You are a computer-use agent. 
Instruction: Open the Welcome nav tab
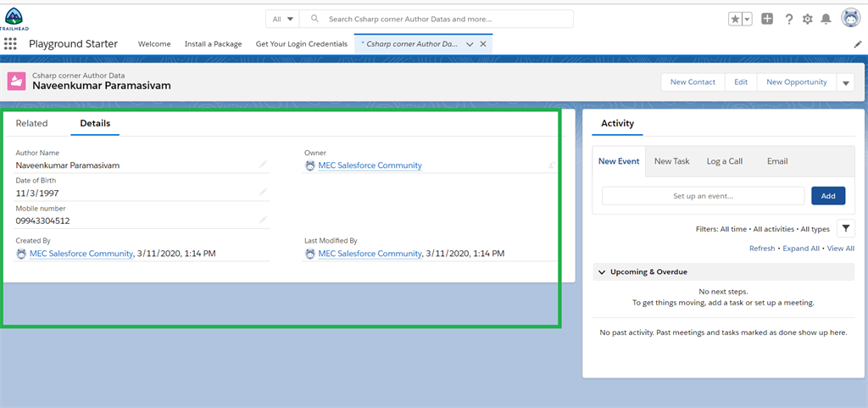(x=154, y=44)
